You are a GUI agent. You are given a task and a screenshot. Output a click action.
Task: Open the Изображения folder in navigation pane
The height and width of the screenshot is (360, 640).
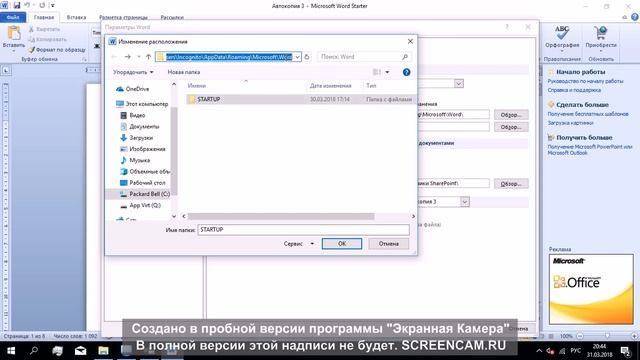click(143, 149)
